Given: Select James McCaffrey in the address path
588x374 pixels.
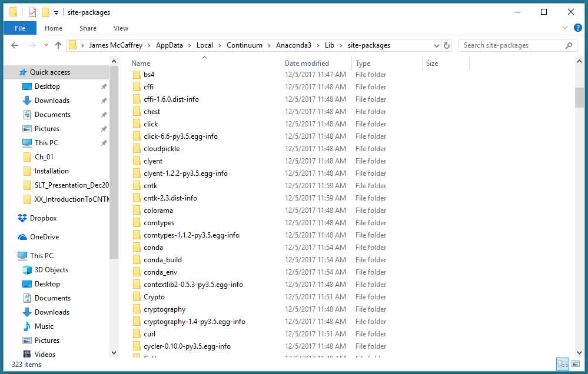Looking at the screenshot, I should [116, 45].
